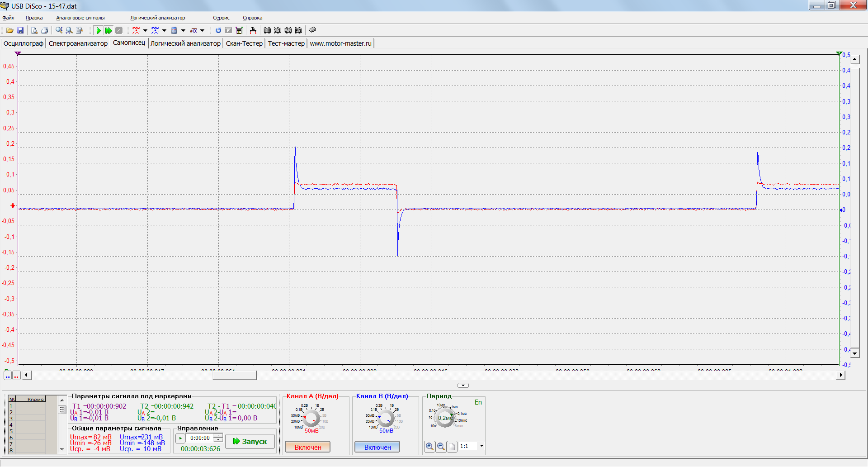Click the zoom-in magnifier under Период
Screen dimensions: 868x467
coord(429,447)
